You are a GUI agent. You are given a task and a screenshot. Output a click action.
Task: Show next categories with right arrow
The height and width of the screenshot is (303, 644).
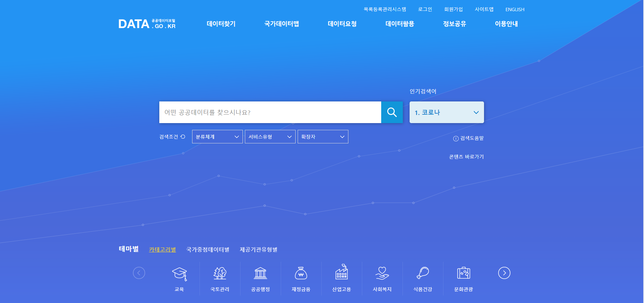[504, 273]
